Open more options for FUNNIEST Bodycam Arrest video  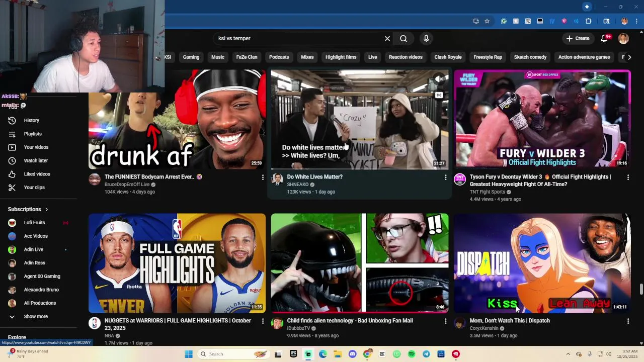tap(263, 177)
